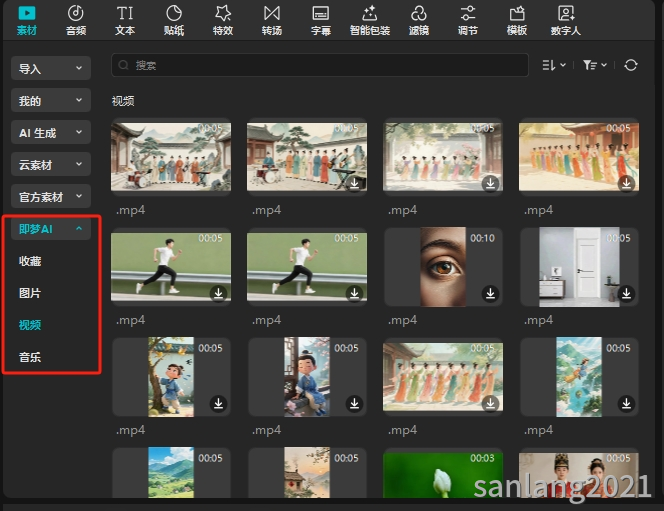Viewport: 664px width, 511px height.
Task: Open the 转场 transitions tab
Action: click(x=271, y=20)
